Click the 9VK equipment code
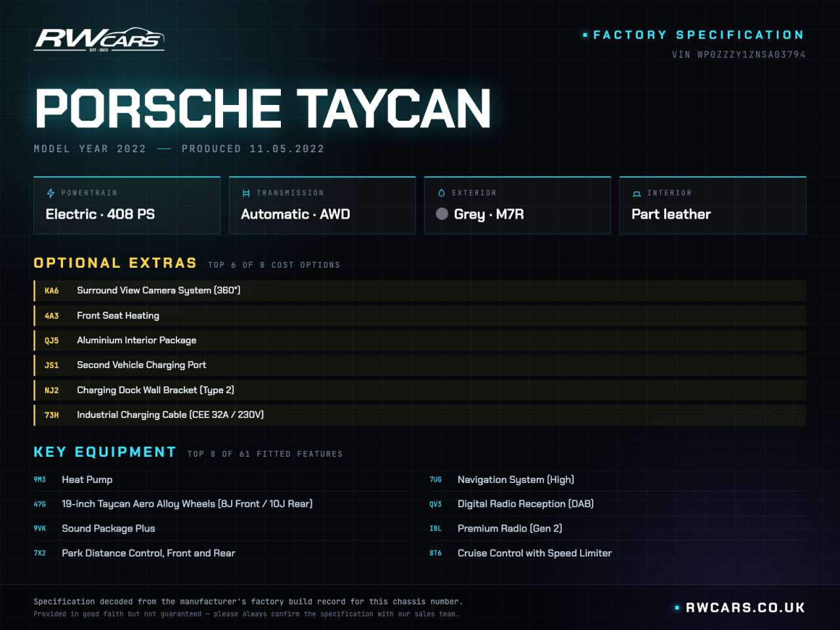Image resolution: width=840 pixels, height=630 pixels. pyautogui.click(x=40, y=529)
